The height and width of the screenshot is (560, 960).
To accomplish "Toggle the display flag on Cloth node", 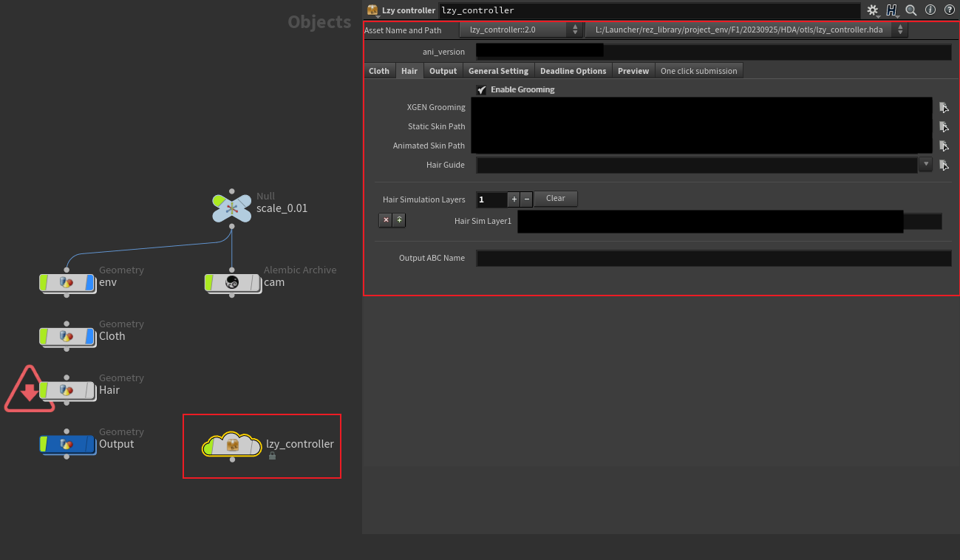I will [x=90, y=336].
